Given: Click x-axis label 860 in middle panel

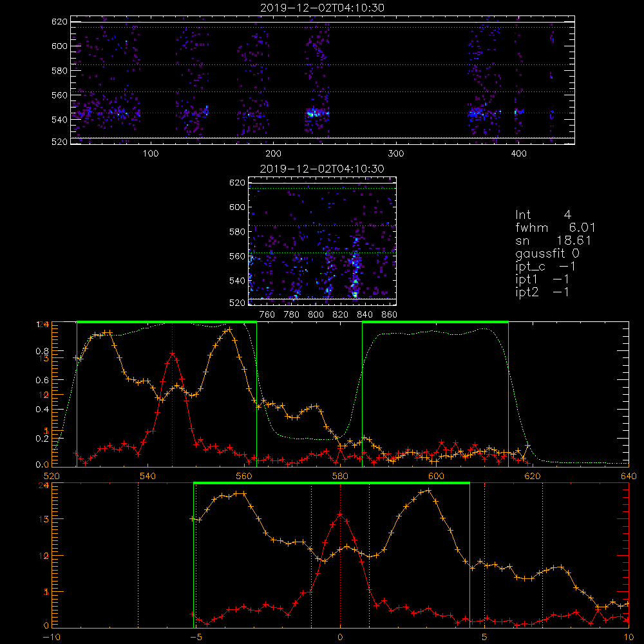Looking at the screenshot, I should (x=390, y=315).
